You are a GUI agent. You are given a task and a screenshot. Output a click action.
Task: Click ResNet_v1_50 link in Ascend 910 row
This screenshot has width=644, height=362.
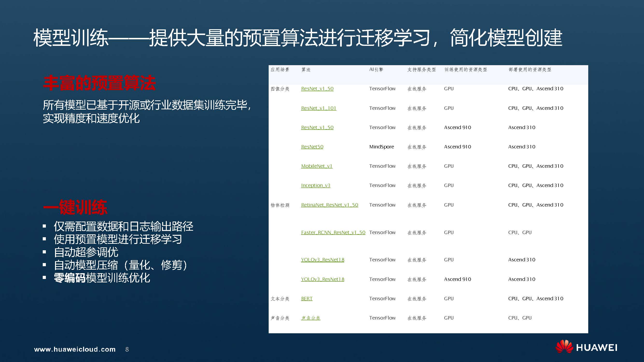click(x=317, y=127)
